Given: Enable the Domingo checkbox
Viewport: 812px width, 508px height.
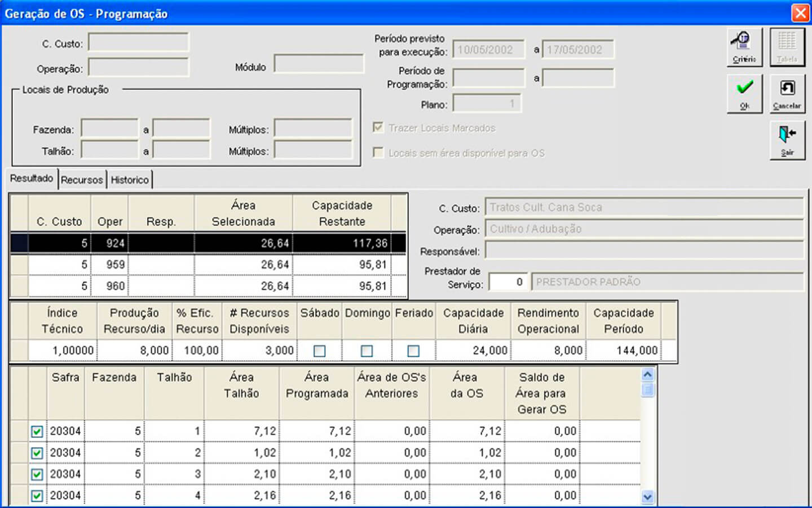Looking at the screenshot, I should tap(367, 351).
